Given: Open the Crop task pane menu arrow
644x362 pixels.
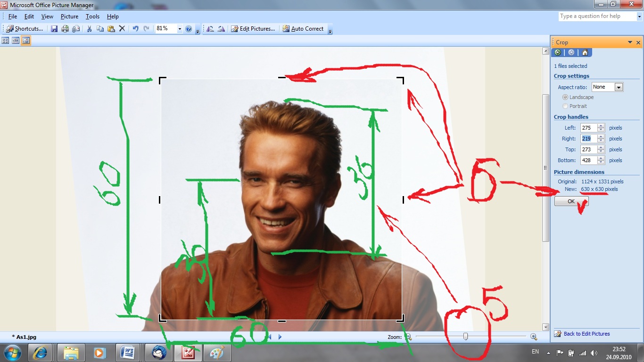Looking at the screenshot, I should pyautogui.click(x=630, y=42).
